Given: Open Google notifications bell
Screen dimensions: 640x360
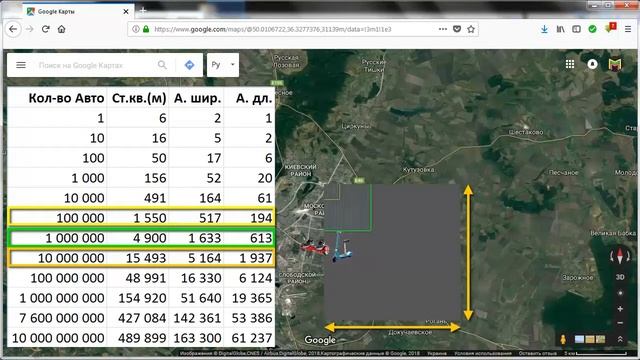Looking at the screenshot, I should click(592, 64).
